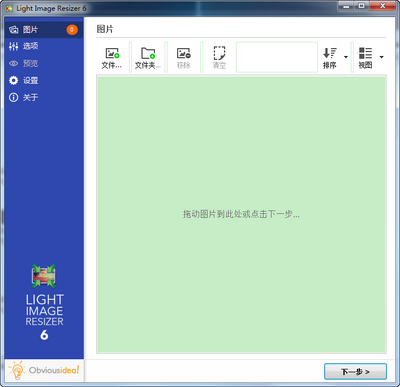The height and width of the screenshot is (387, 400).
Task: Click the app icon in title bar
Action: (x=9, y=8)
